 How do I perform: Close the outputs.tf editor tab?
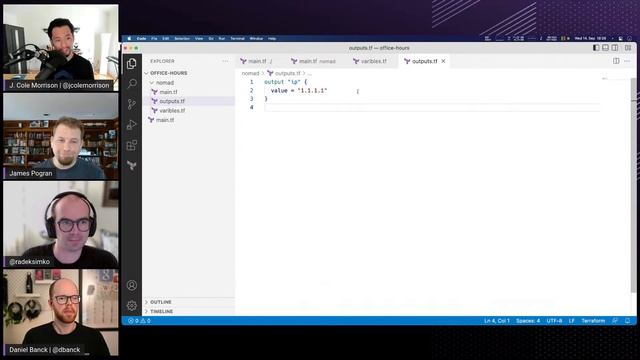pos(443,61)
